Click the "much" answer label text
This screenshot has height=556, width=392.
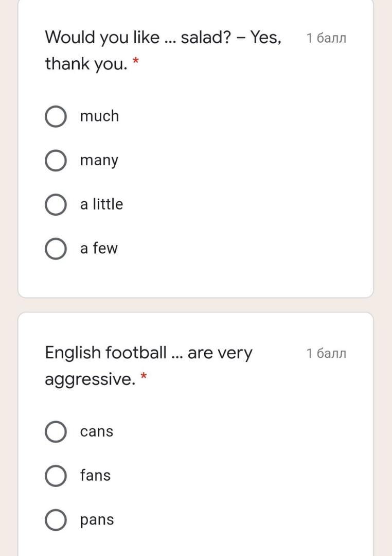[x=99, y=116]
